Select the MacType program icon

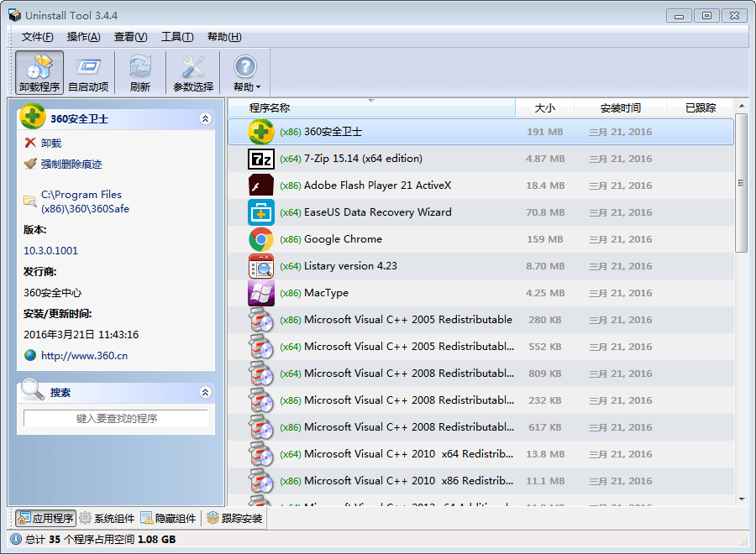(261, 293)
